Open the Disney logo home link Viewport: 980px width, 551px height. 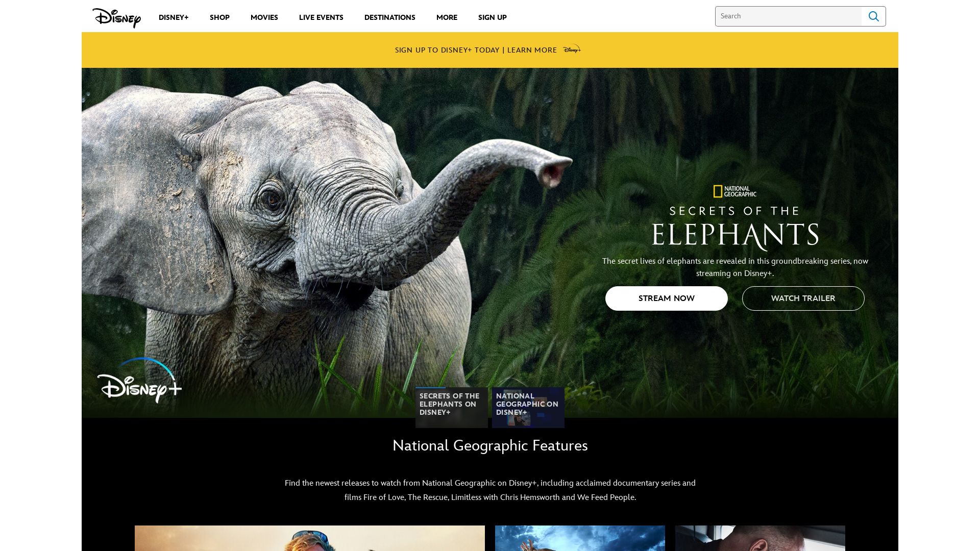coord(116,17)
